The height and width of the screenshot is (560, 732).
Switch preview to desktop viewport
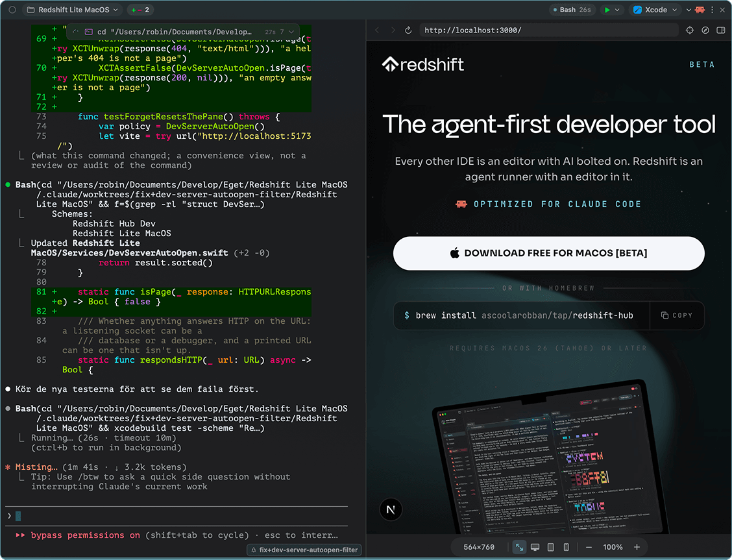point(535,547)
